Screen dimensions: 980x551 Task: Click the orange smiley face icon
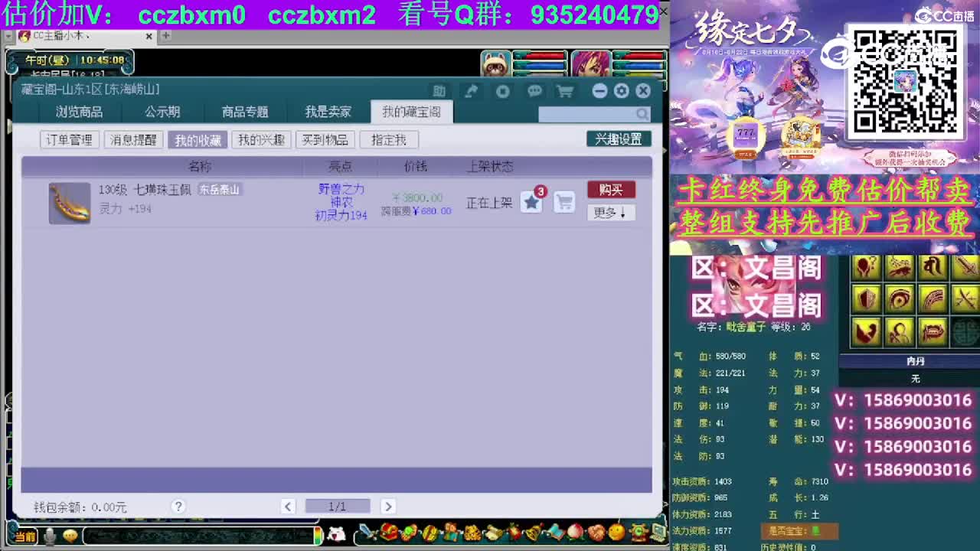616,532
